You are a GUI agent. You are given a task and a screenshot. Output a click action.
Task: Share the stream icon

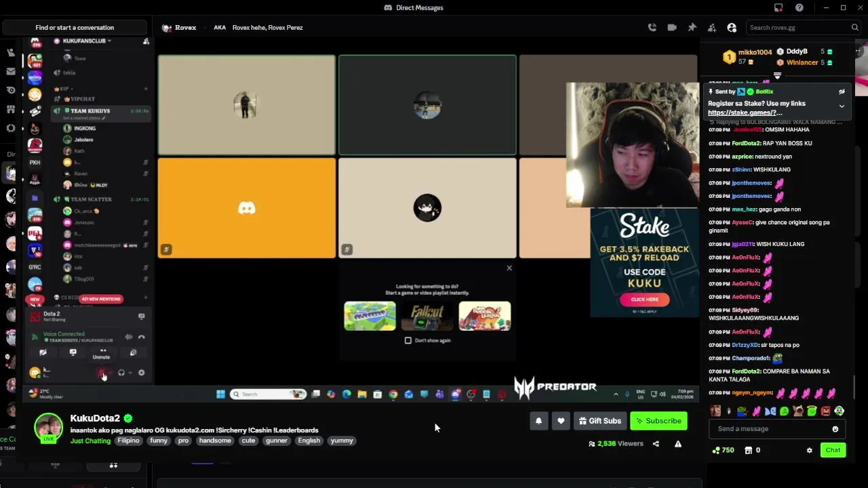[656, 444]
